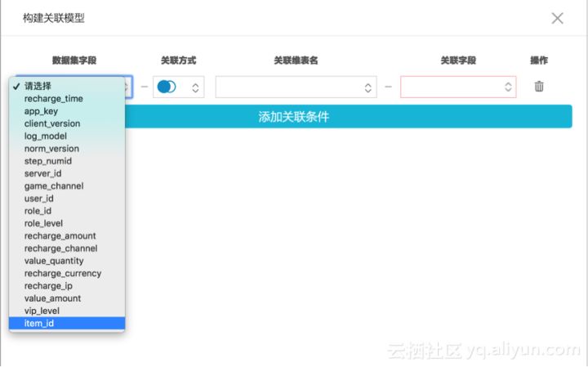
Task: Select recharge_channel field
Action: coord(67,248)
